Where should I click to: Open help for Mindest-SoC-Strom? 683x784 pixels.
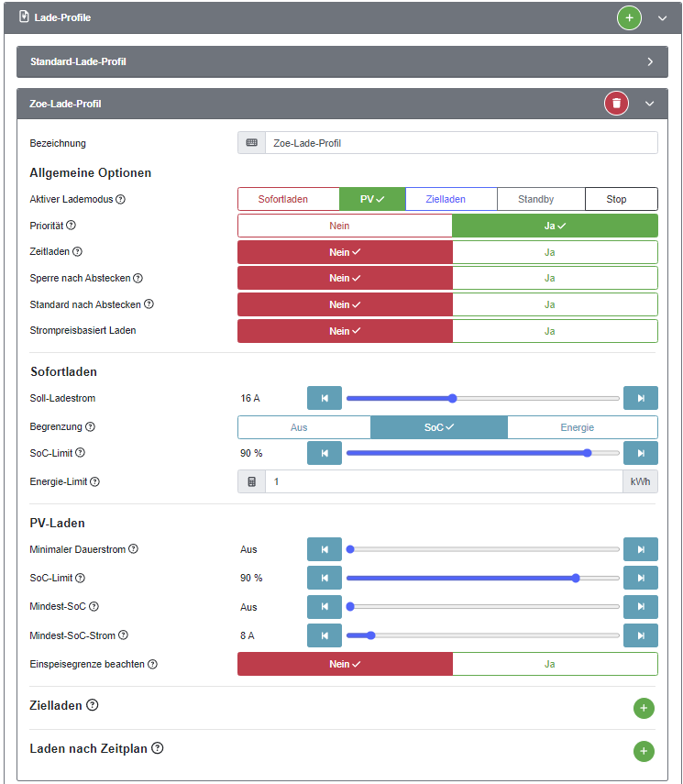coord(123,635)
